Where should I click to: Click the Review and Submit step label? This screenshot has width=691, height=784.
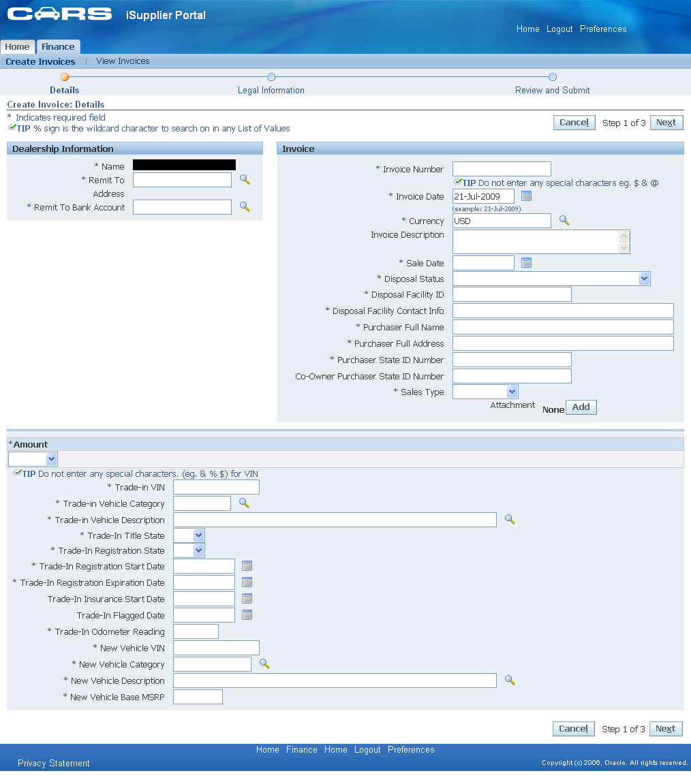tap(553, 90)
